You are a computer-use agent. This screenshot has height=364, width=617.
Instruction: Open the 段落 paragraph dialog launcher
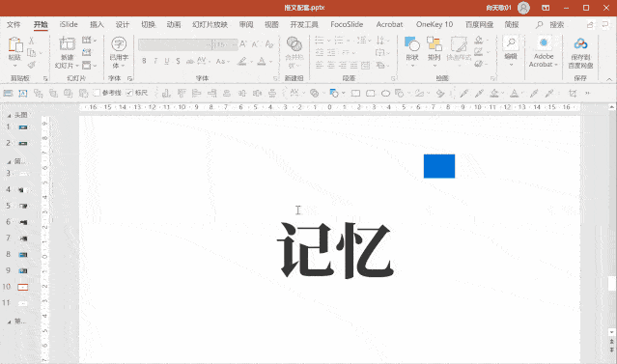tap(393, 79)
